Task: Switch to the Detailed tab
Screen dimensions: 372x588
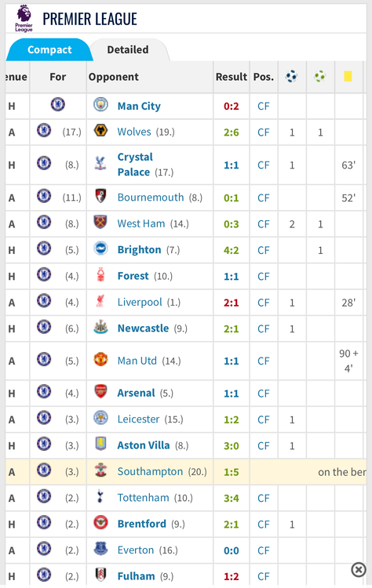Action: tap(128, 49)
